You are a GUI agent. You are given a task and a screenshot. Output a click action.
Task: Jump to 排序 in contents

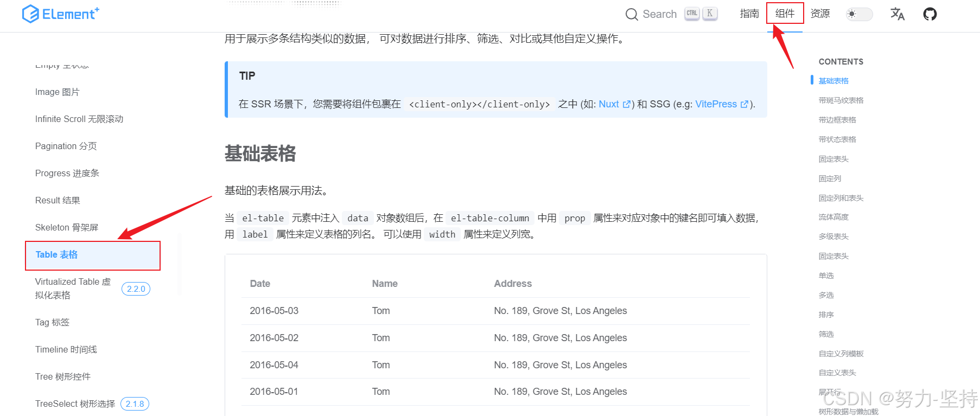(826, 315)
